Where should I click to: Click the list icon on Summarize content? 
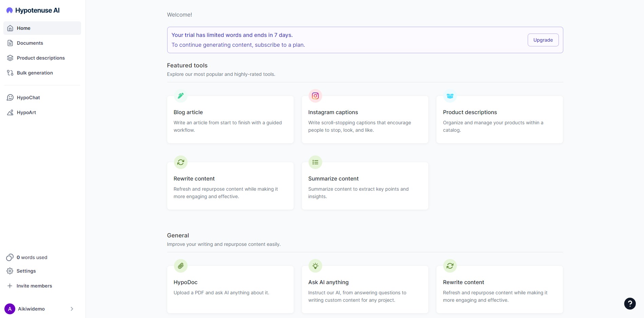tap(315, 162)
